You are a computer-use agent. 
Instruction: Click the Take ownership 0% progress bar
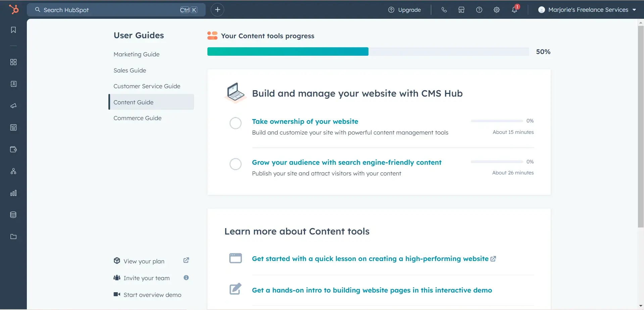pos(497,121)
